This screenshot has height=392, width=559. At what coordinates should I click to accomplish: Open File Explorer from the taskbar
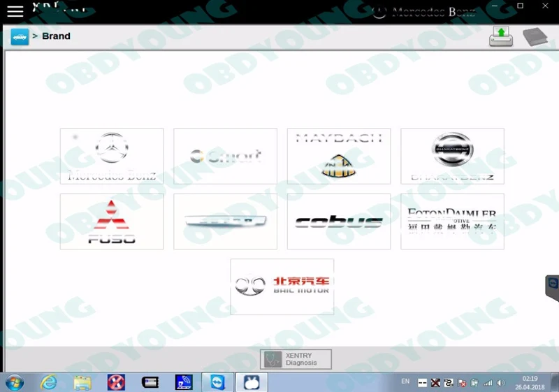[82, 383]
